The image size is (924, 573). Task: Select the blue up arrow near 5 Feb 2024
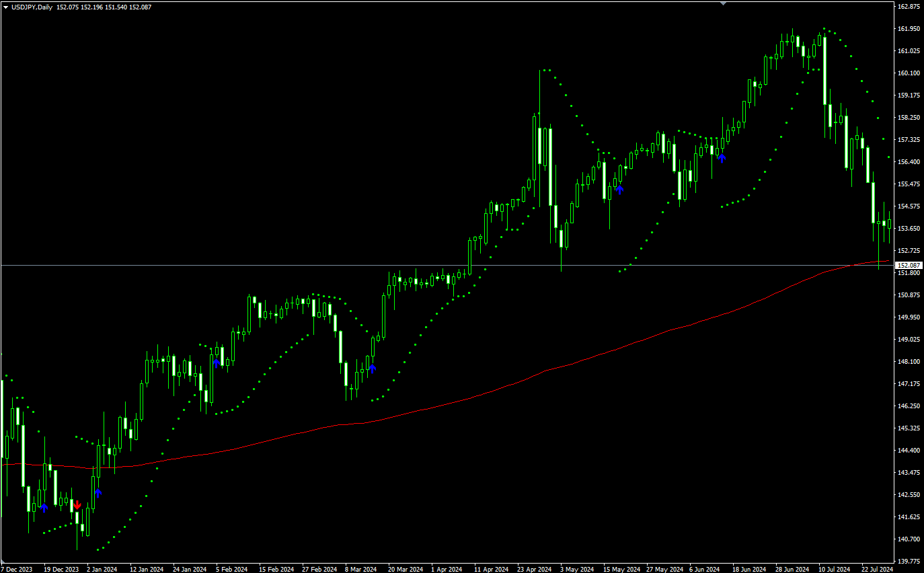click(217, 362)
